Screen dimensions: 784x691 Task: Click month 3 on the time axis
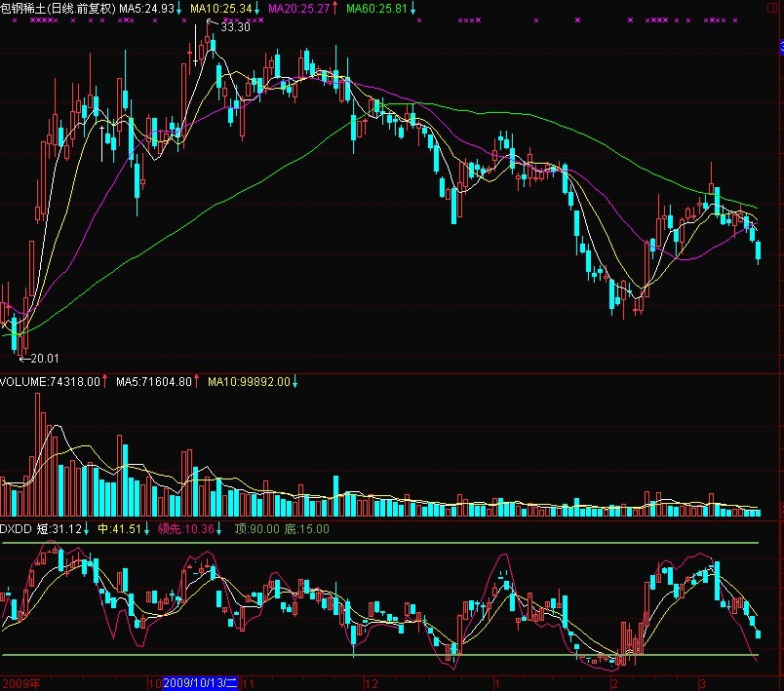(702, 683)
